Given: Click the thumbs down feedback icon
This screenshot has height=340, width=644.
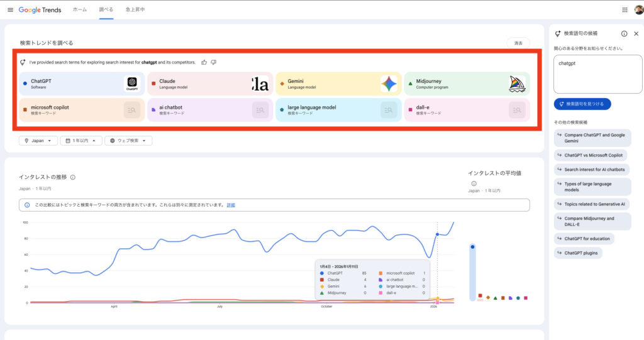Looking at the screenshot, I should (214, 62).
